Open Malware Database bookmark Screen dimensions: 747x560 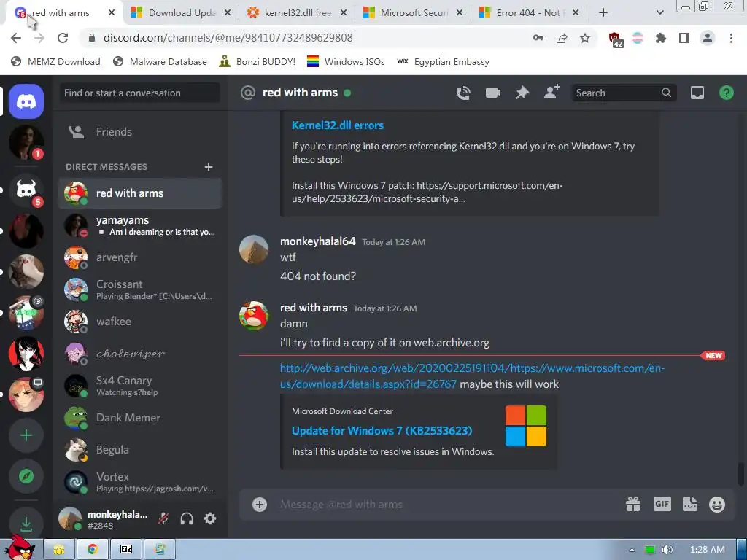click(160, 61)
